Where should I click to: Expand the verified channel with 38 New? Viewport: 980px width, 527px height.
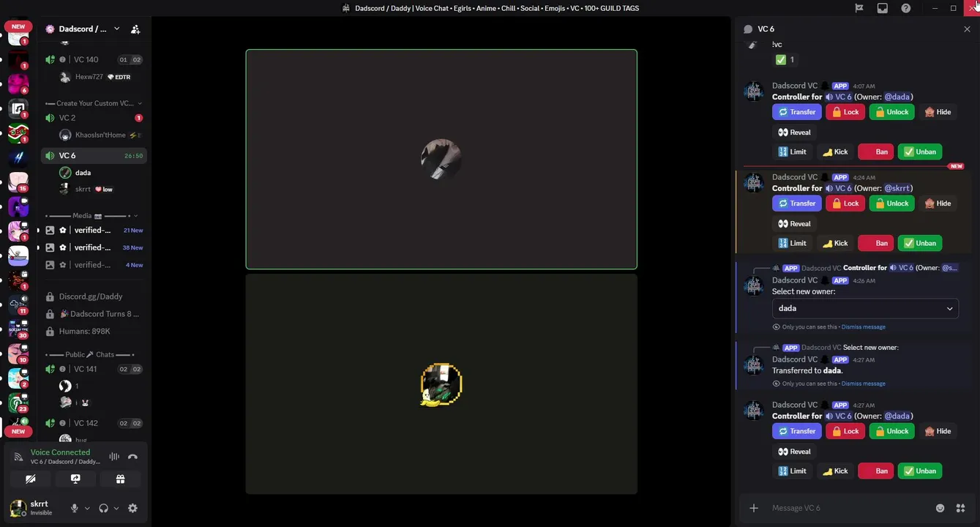94,247
